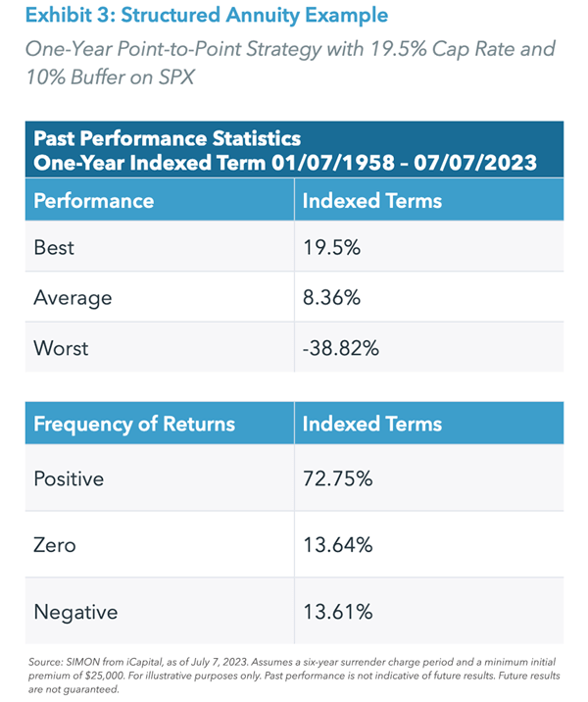Screen dimensions: 588x702
Task: Select the 13.64% zero frequency value
Action: coord(338,545)
